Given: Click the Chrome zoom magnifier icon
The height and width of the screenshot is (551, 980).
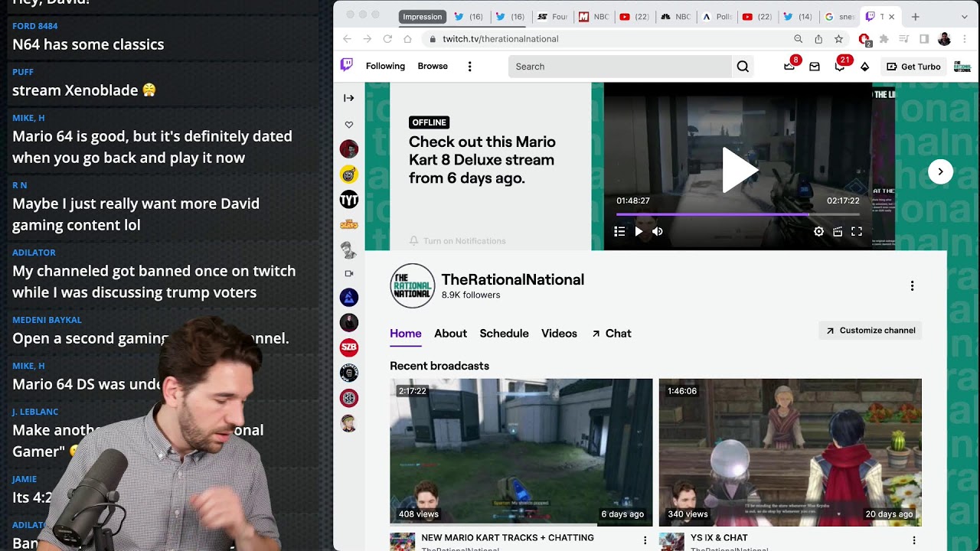Looking at the screenshot, I should pos(799,39).
